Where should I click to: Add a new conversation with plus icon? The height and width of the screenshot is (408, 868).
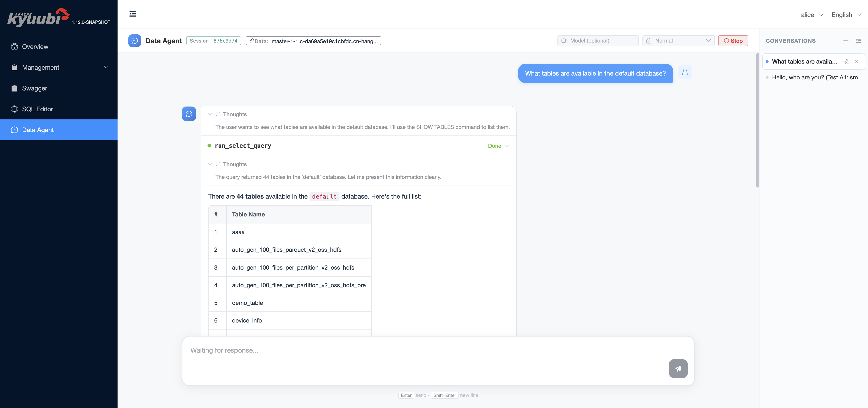845,41
